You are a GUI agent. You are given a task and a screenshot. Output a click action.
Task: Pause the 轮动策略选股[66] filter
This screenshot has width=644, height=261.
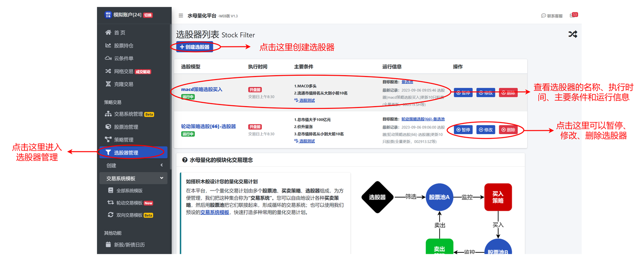pos(463,130)
